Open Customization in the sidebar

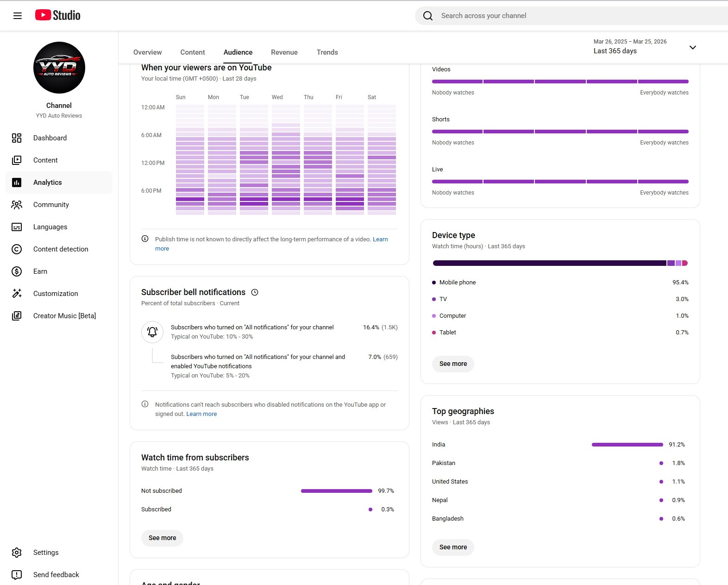point(56,294)
